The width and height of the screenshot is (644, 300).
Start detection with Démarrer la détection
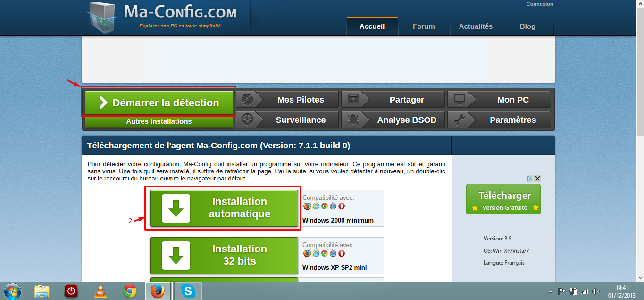tap(159, 103)
